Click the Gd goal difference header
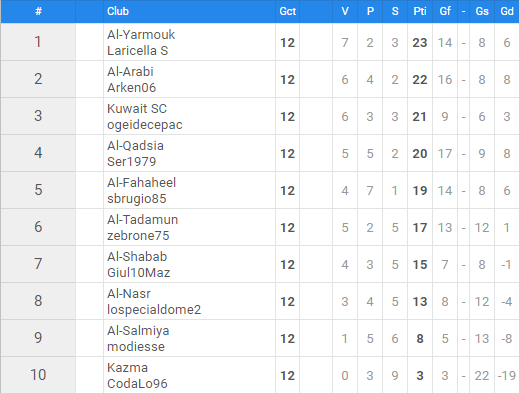Screen dimensions: 519x393 point(507,11)
